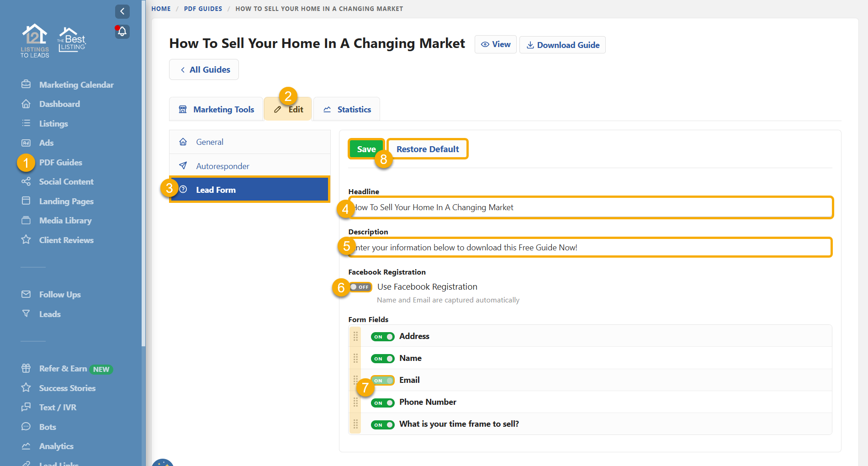Toggle the Use Facebook Registration switch
Image resolution: width=868 pixels, height=466 pixels.
tap(360, 287)
